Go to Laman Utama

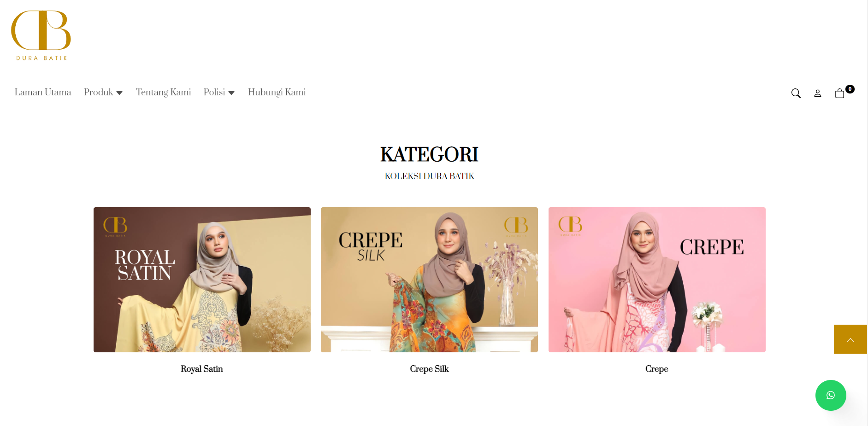coord(43,92)
